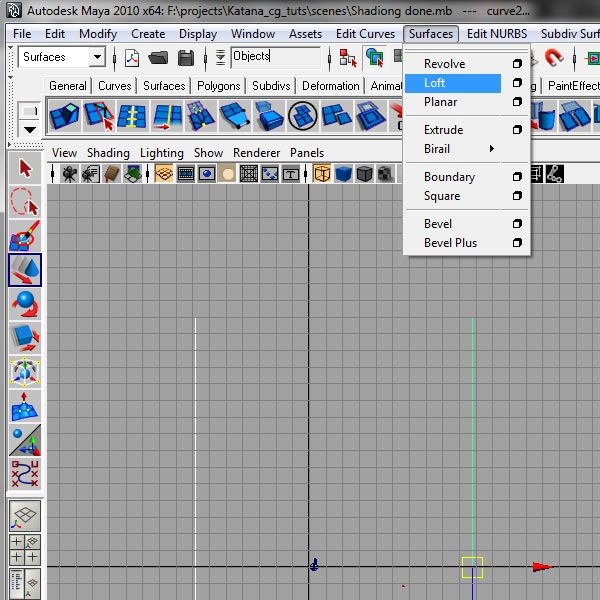Open the Edit Curves menu
The image size is (600, 600).
[x=365, y=34]
